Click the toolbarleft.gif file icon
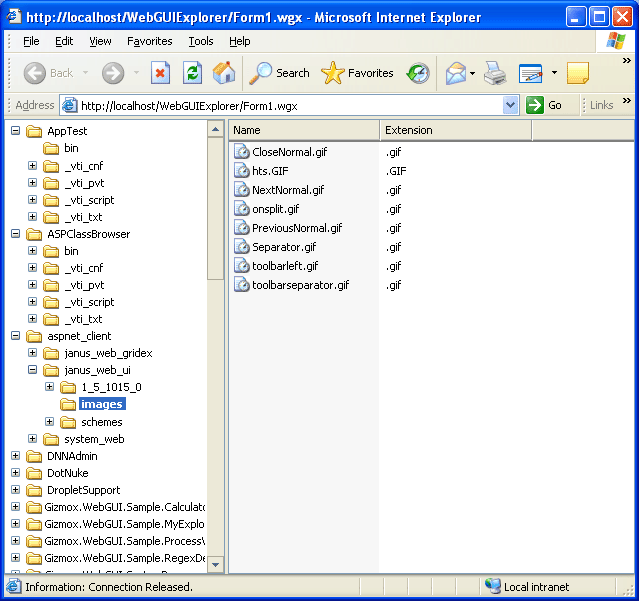 (242, 266)
